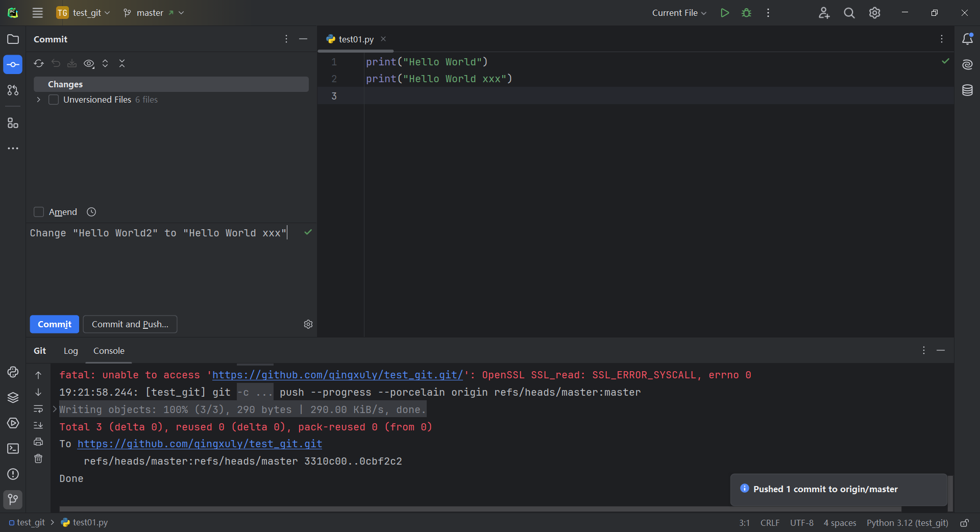Open Git tool window options menu
The image size is (980, 532).
point(923,350)
